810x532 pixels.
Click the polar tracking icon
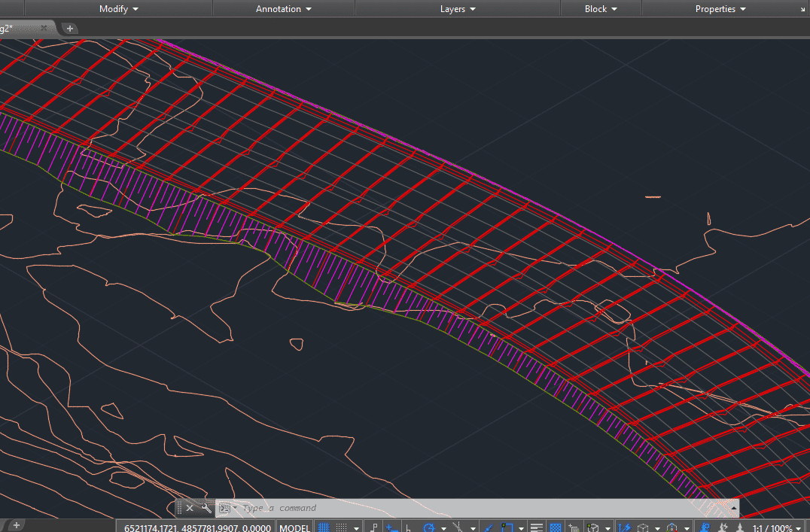pyautogui.click(x=430, y=528)
